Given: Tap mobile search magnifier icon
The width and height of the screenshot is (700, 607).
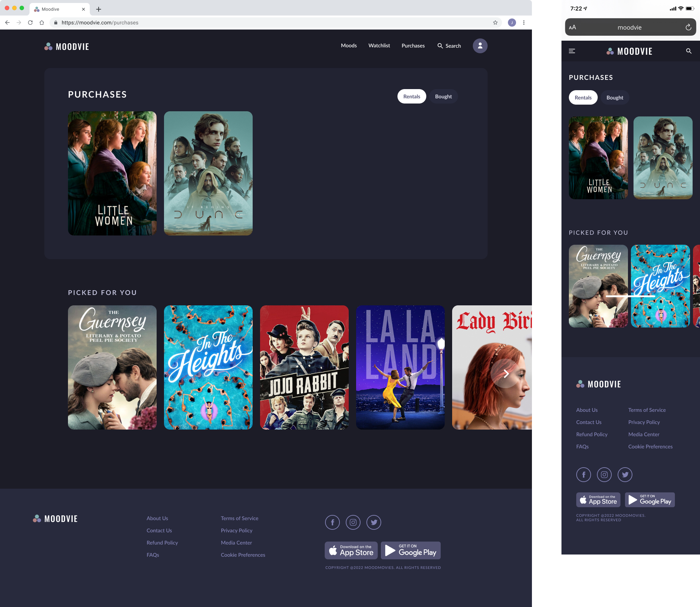Looking at the screenshot, I should coord(689,51).
